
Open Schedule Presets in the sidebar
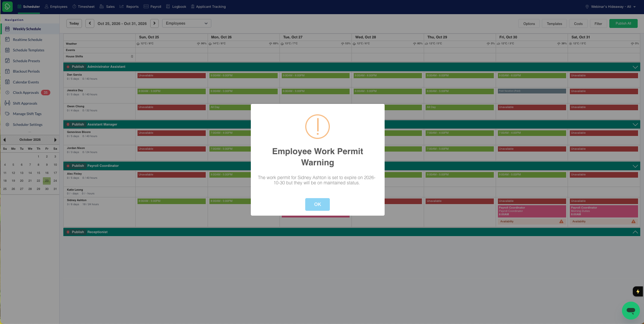(26, 61)
